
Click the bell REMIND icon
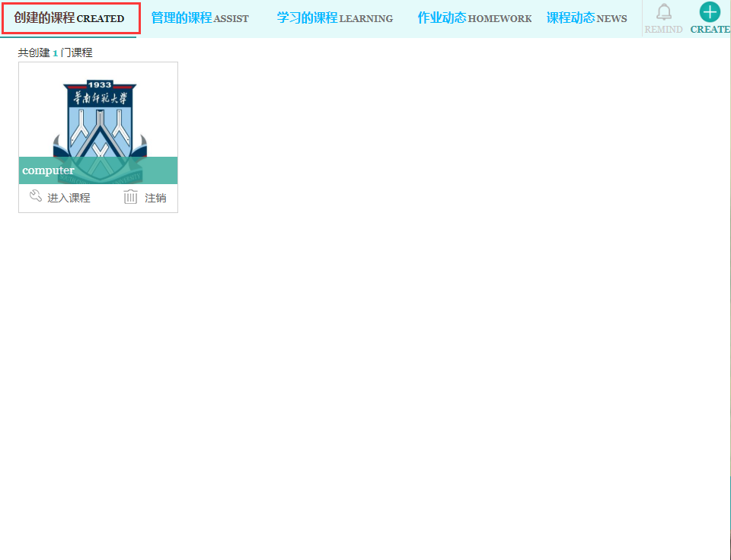663,12
